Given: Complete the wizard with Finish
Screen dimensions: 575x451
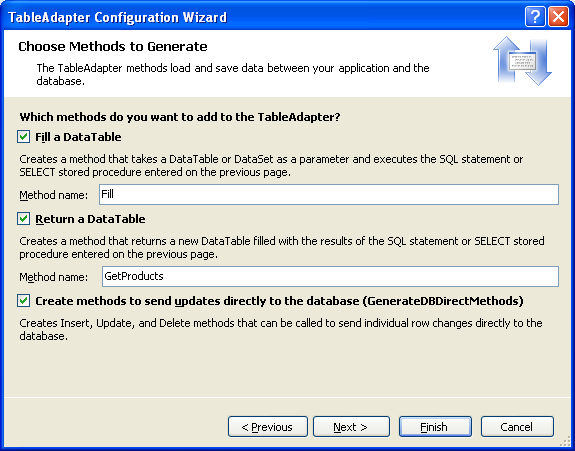Looking at the screenshot, I should click(435, 426).
